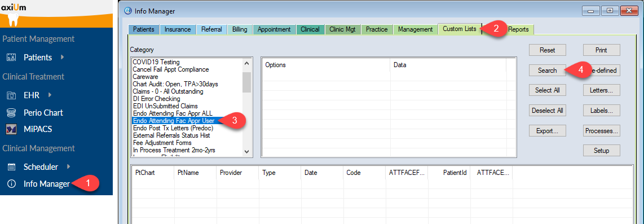
Task: Click the Deselect All button
Action: coord(547,111)
